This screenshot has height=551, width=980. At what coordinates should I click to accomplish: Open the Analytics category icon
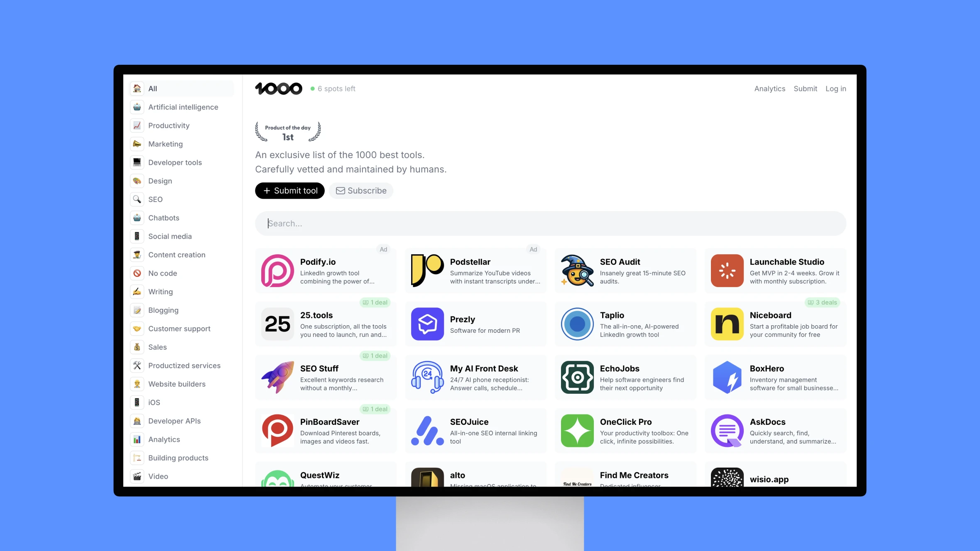137,439
